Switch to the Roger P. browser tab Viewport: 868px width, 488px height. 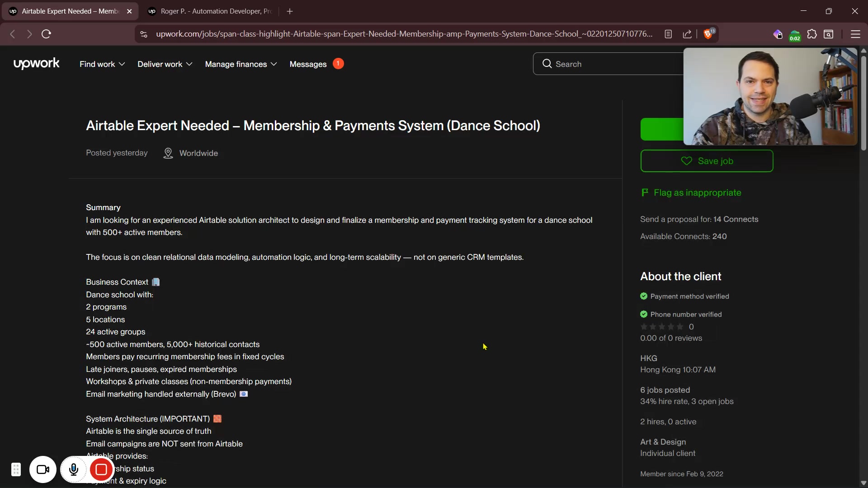(x=210, y=11)
